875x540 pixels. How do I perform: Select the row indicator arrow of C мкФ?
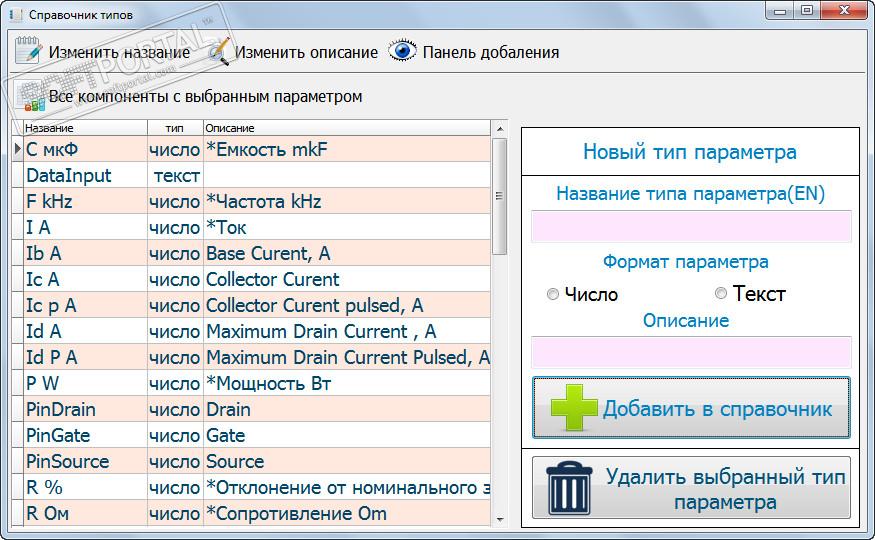[17, 149]
